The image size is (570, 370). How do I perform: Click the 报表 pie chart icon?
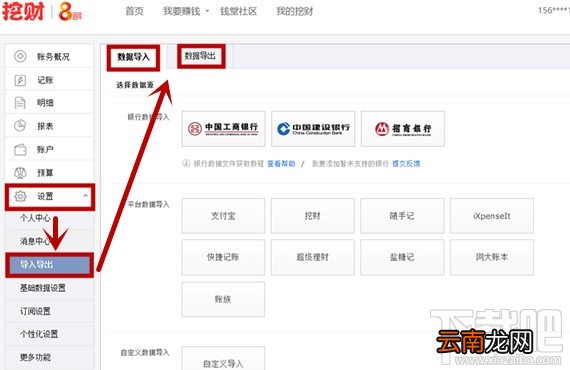pyautogui.click(x=20, y=126)
